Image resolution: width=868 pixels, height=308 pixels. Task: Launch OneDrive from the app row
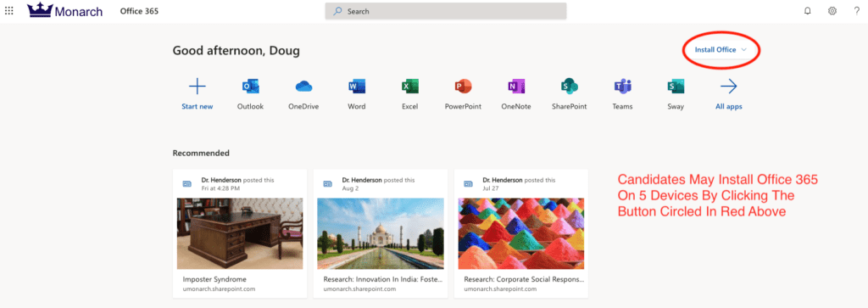304,87
